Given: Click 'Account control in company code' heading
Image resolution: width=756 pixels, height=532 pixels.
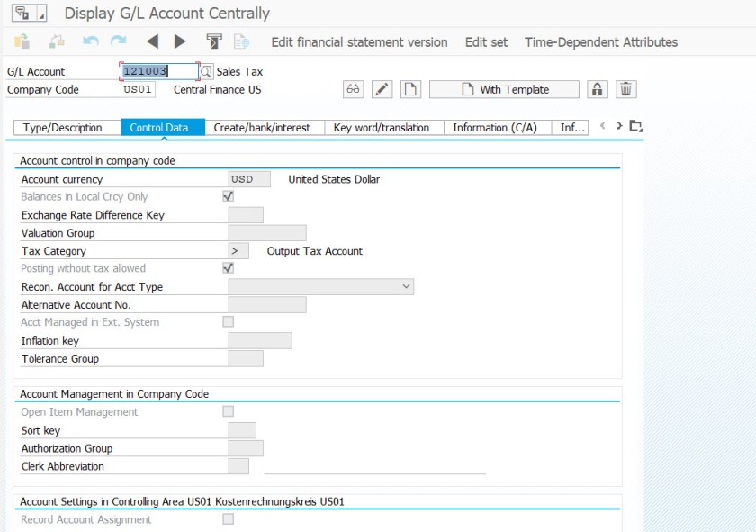Looking at the screenshot, I should [x=97, y=160].
